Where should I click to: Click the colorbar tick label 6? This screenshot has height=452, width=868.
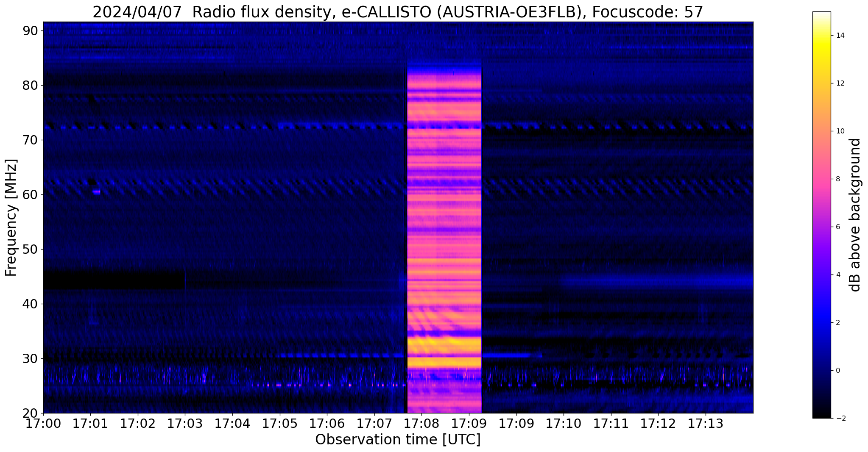[838, 227]
